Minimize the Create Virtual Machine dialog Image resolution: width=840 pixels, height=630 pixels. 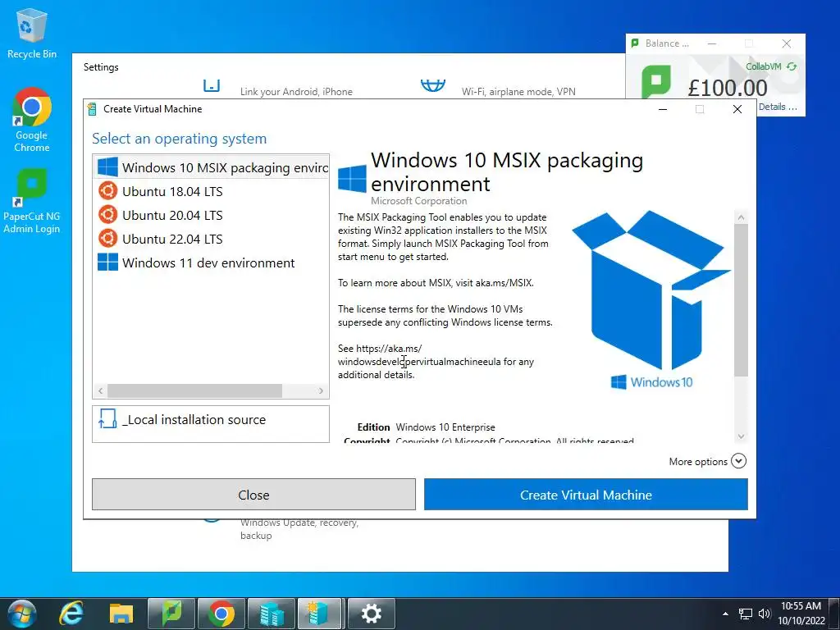tap(663, 109)
